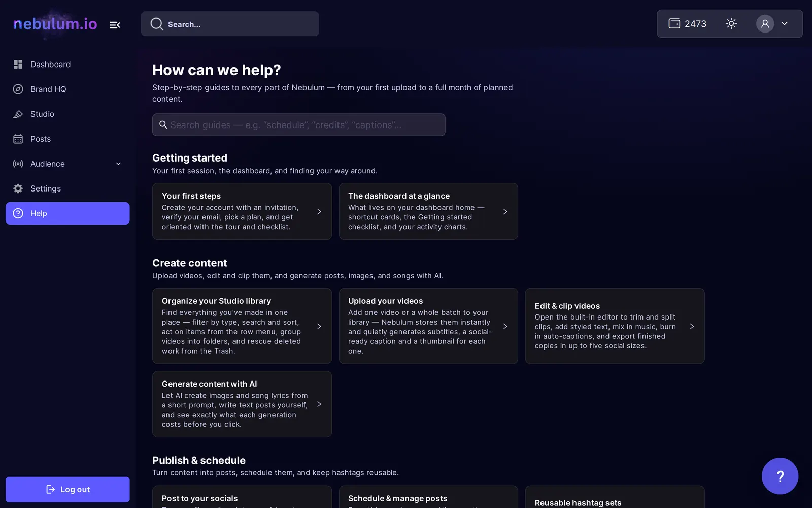The width and height of the screenshot is (812, 508).
Task: Click the Posts calendar icon
Action: point(18,139)
